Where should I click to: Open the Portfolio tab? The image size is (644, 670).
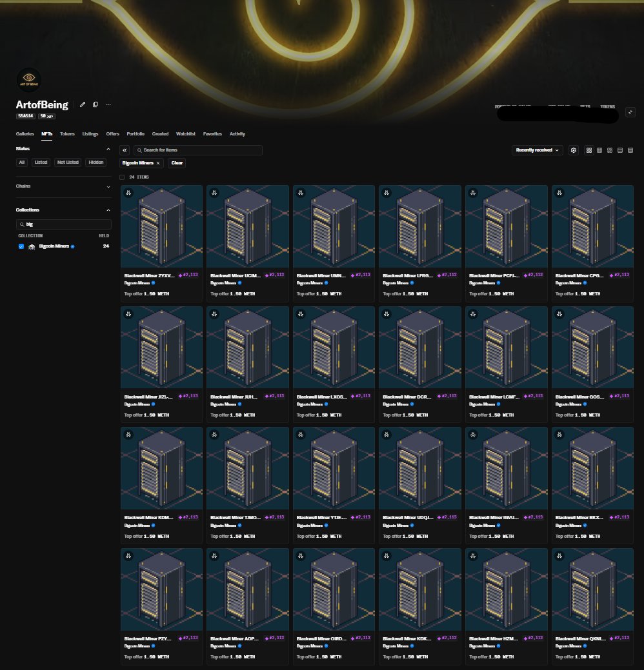(136, 134)
